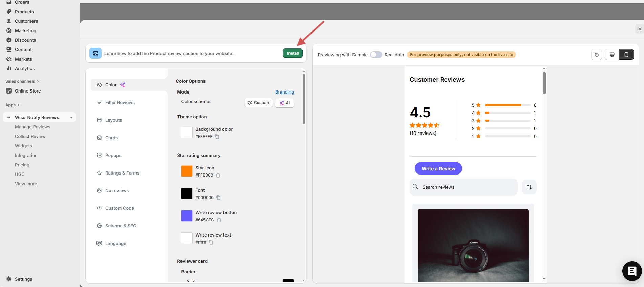The height and width of the screenshot is (287, 644).
Task: Open the Branding link
Action: click(284, 92)
